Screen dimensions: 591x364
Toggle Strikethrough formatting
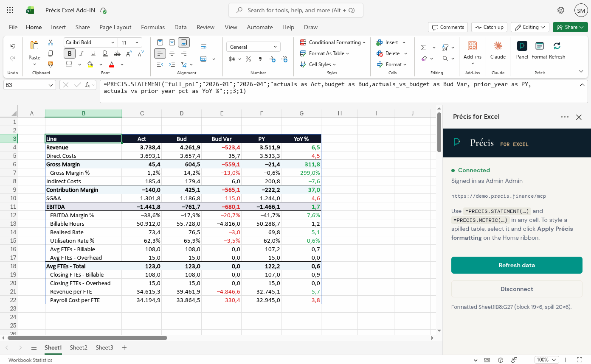tap(117, 53)
